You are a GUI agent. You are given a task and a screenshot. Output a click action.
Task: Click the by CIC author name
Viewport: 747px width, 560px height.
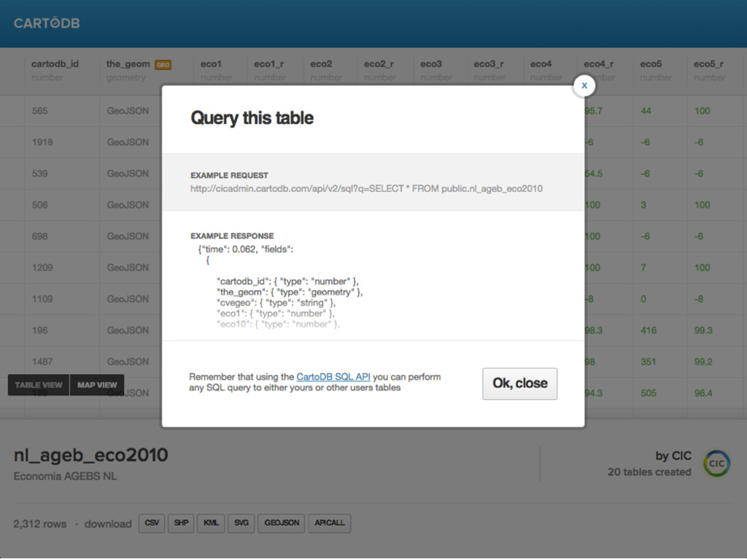pos(673,456)
